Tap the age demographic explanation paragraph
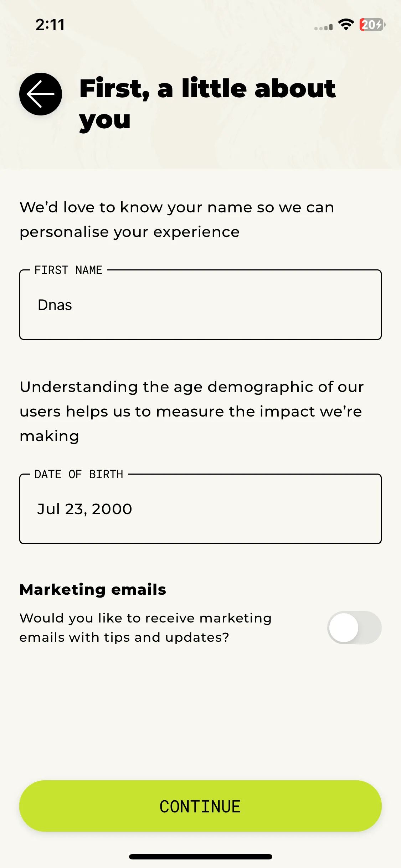The image size is (401, 868). tap(192, 411)
